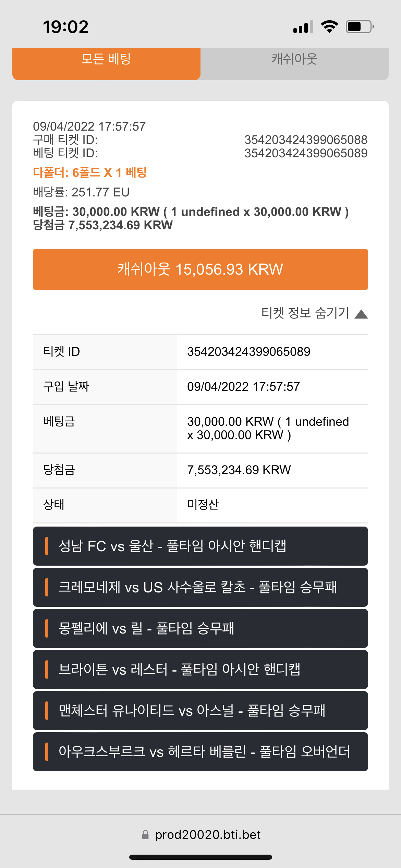Click the 티켓 ID value 3542034243990650889

249,352
